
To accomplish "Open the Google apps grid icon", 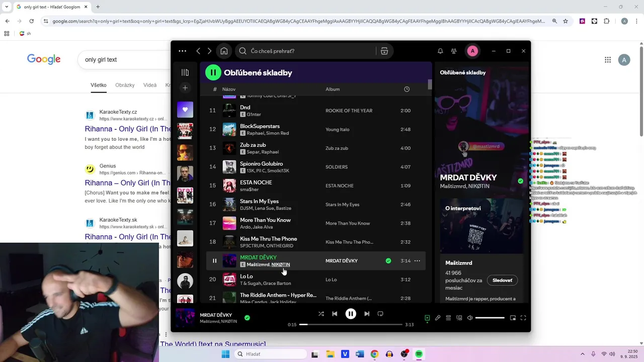I will (x=608, y=60).
